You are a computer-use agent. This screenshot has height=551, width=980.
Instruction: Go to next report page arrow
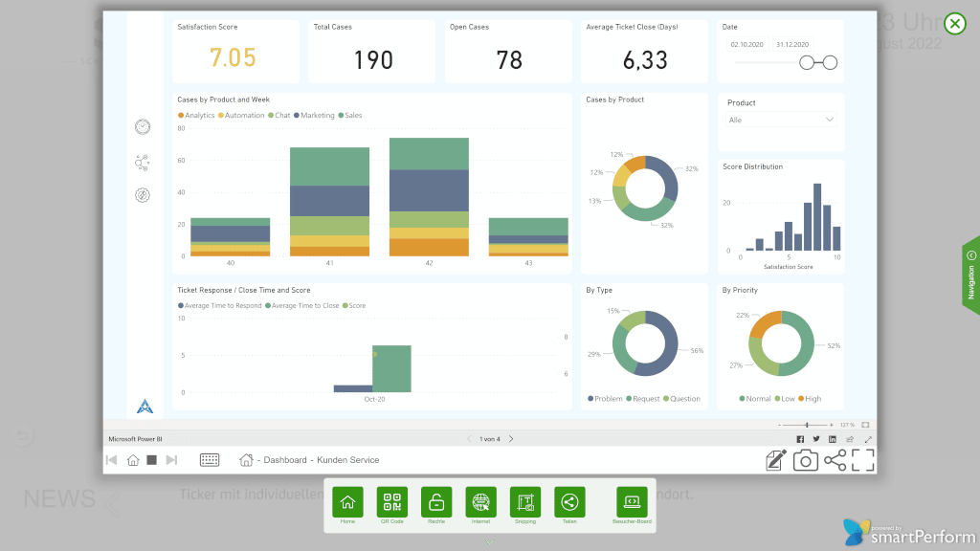pos(511,439)
